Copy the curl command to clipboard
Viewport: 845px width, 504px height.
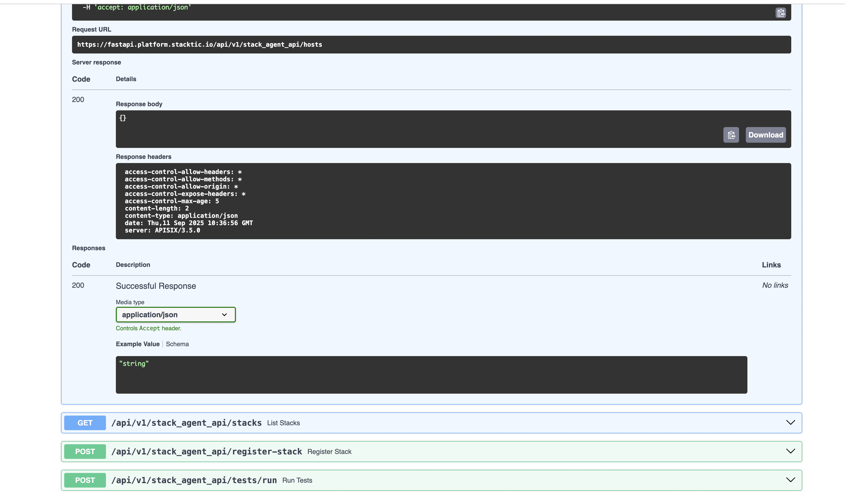(781, 13)
